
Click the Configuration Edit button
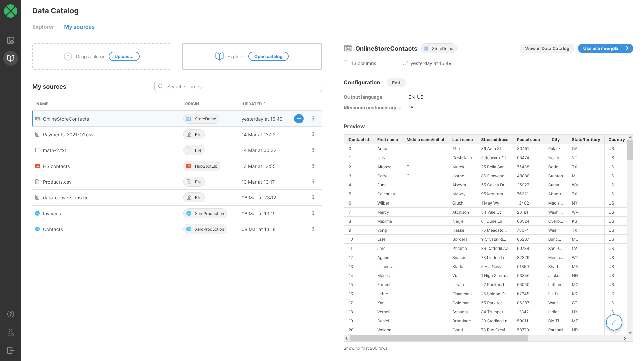coord(396,83)
